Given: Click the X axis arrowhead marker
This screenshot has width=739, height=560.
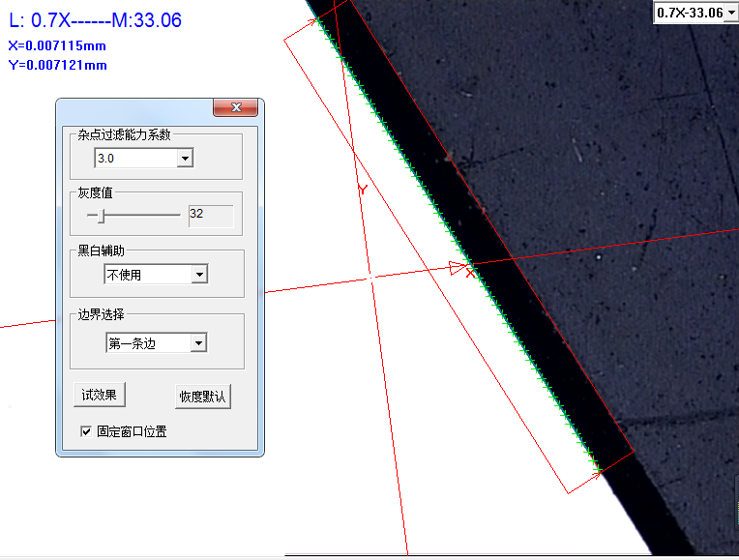Looking at the screenshot, I should (458, 266).
